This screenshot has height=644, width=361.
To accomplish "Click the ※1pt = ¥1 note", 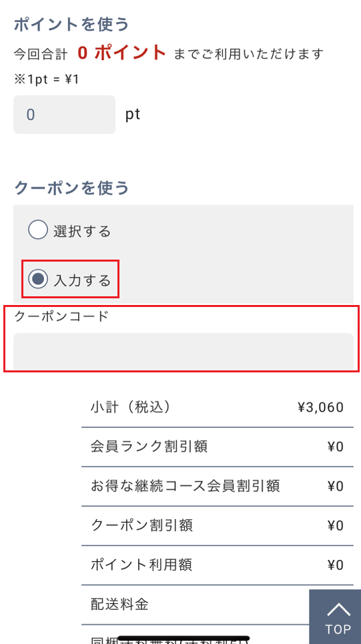I will pos(47,79).
